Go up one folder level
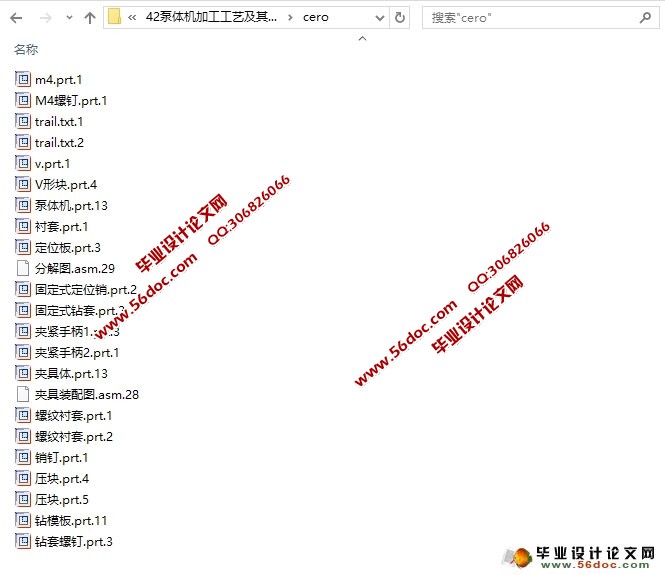665x575 pixels. point(89,18)
